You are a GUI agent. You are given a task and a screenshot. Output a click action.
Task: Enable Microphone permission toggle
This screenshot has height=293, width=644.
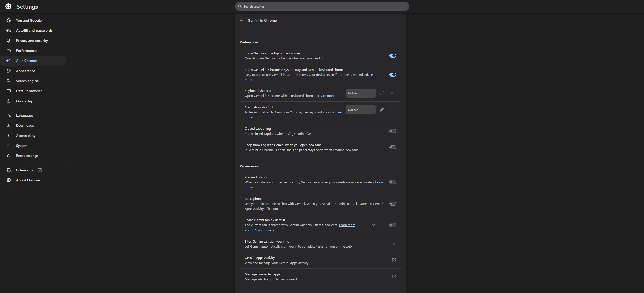(x=393, y=204)
